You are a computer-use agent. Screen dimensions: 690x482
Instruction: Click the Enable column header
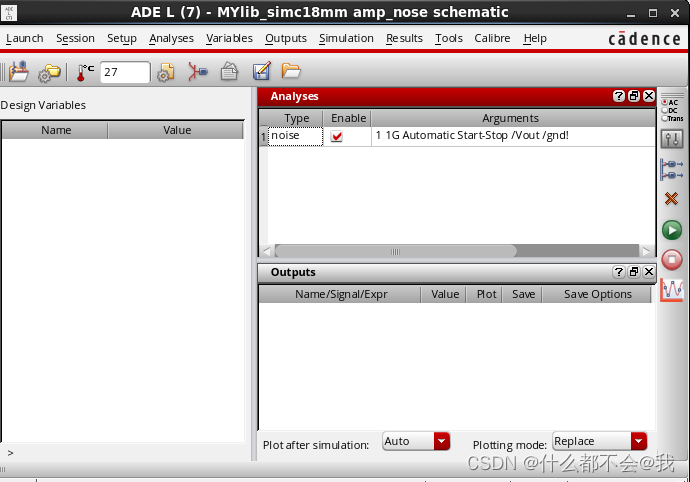pos(348,118)
